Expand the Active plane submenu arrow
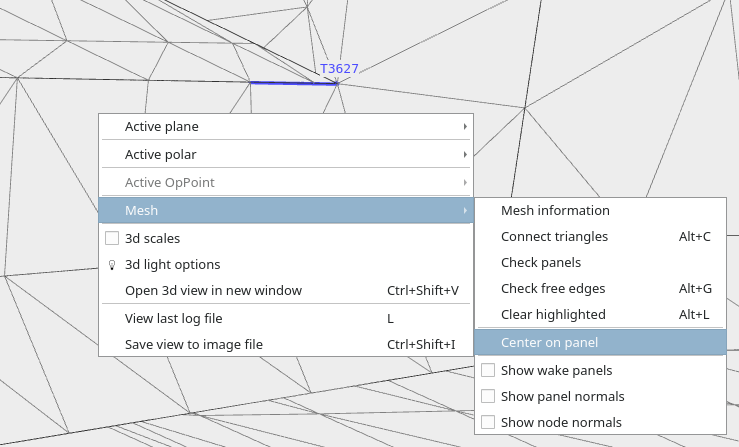 point(465,126)
